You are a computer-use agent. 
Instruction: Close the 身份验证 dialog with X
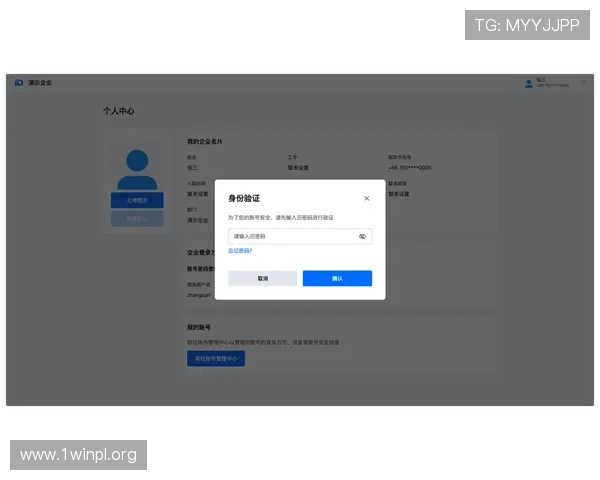(x=367, y=198)
